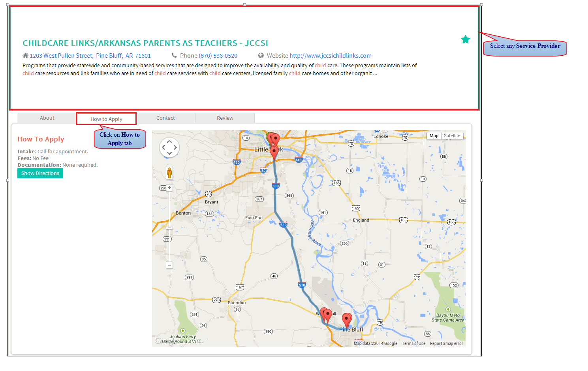The image size is (588, 371).
Task: Click the Show Directions button
Action: [40, 173]
